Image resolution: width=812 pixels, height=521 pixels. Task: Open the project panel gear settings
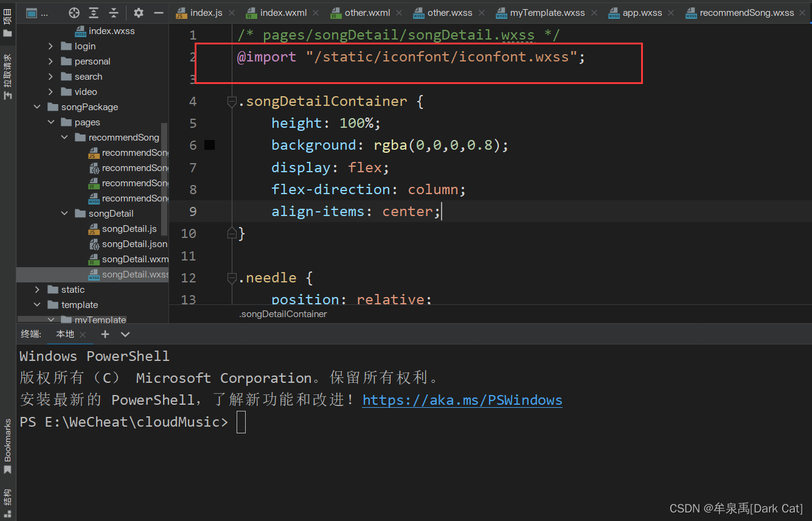pyautogui.click(x=139, y=13)
